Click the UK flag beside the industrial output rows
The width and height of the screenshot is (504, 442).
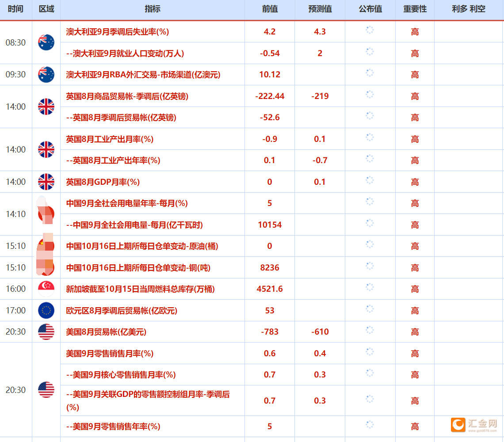pos(46,149)
